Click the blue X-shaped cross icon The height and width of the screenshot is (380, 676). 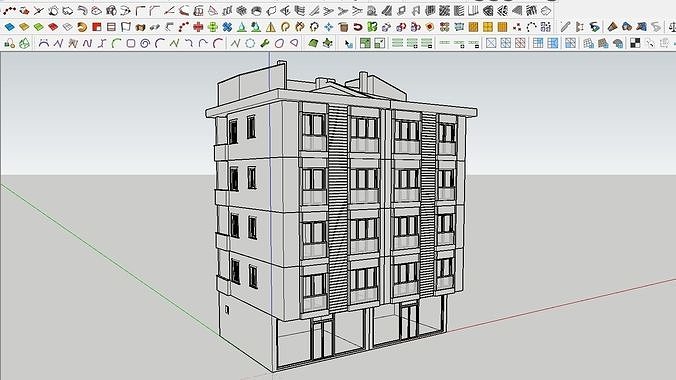[227, 27]
